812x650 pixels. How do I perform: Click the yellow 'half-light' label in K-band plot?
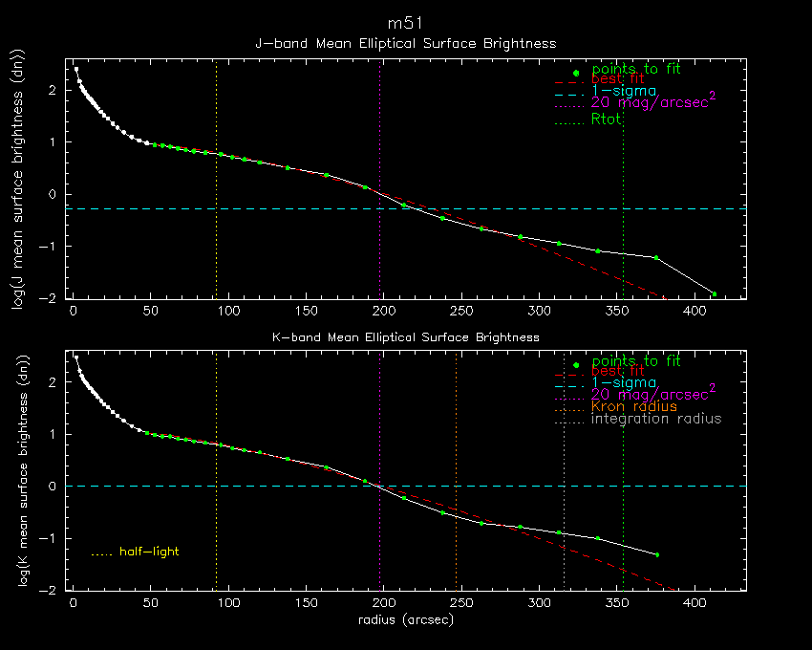click(x=148, y=552)
